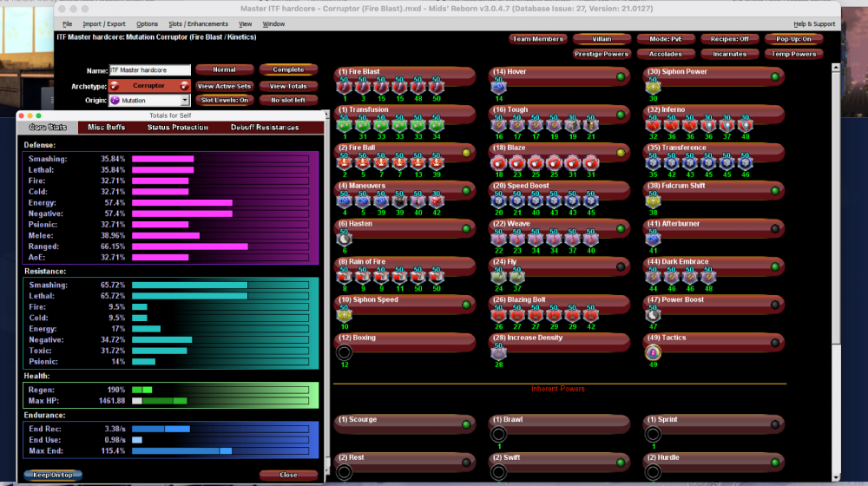Toggle the Dark Embrace power indicator
Screen dimensions: 868x486
tap(775, 266)
